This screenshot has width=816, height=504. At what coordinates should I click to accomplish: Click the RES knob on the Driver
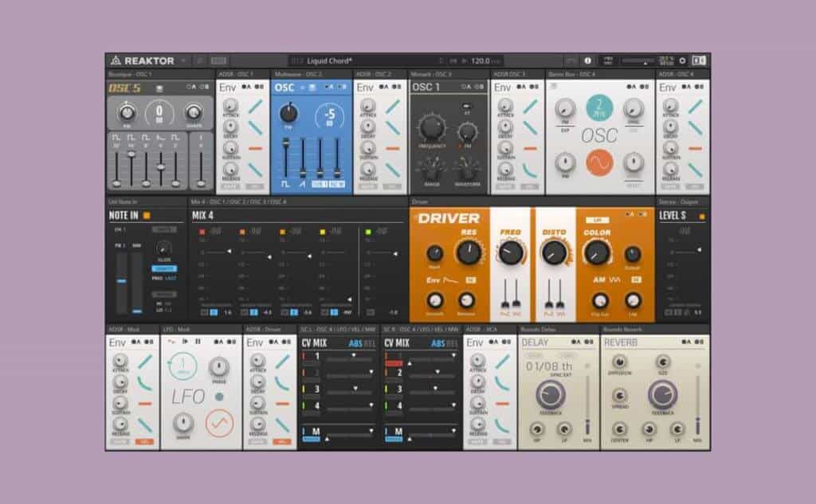(x=468, y=252)
